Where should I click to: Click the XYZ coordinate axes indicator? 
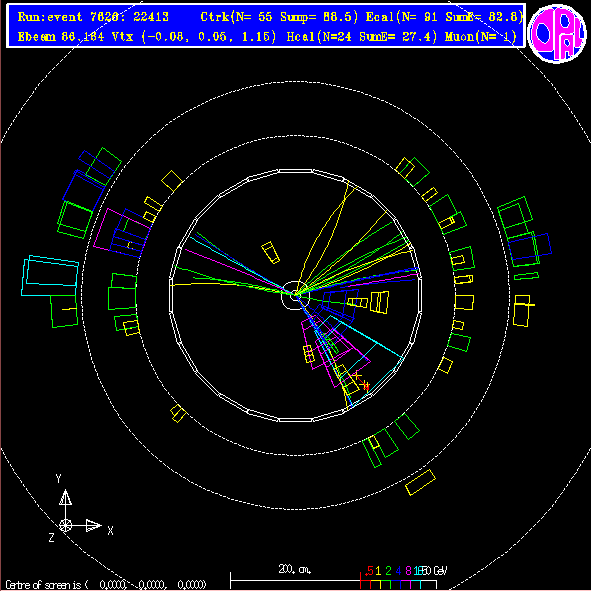[x=80, y=509]
